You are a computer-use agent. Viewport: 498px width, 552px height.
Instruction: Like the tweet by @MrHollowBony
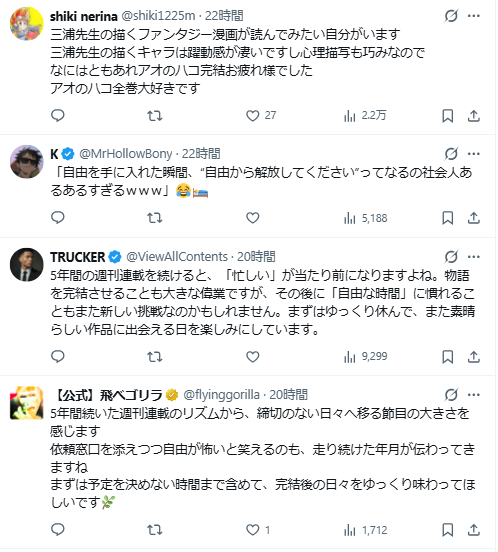tap(252, 218)
